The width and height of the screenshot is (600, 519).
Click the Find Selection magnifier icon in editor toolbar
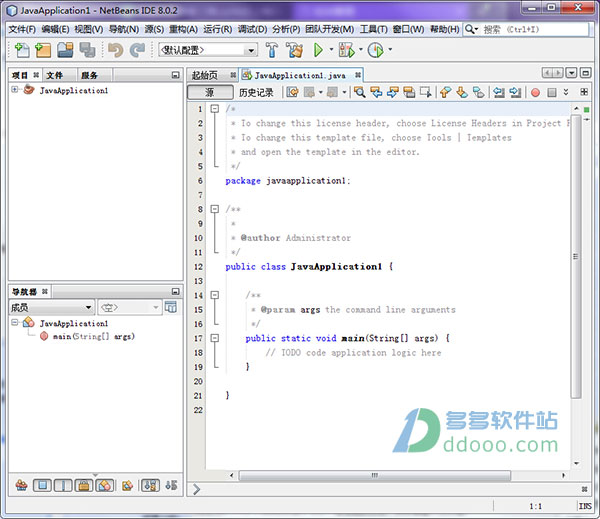(x=359, y=92)
